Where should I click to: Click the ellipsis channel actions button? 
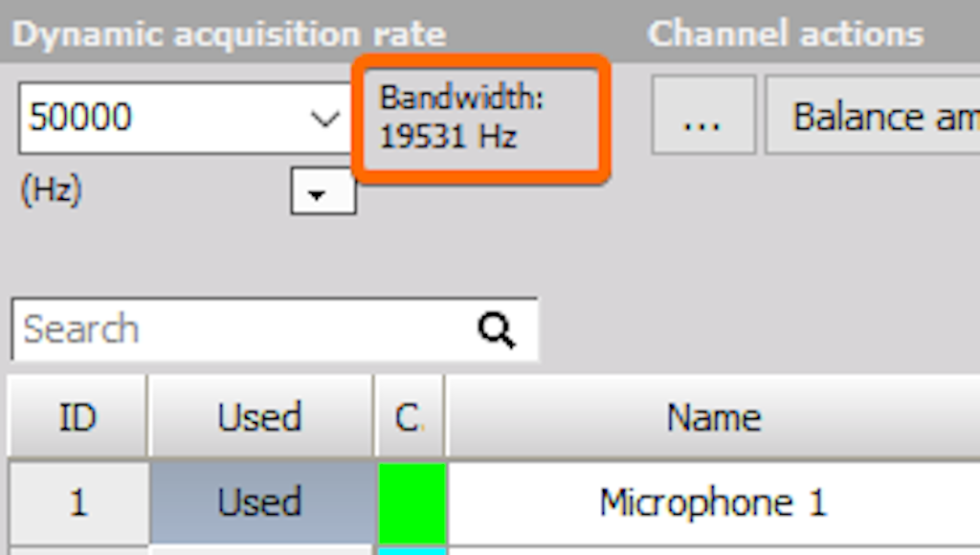click(x=703, y=115)
